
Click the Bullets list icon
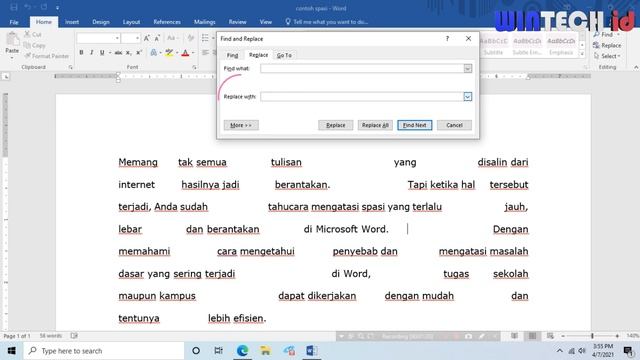pos(205,38)
